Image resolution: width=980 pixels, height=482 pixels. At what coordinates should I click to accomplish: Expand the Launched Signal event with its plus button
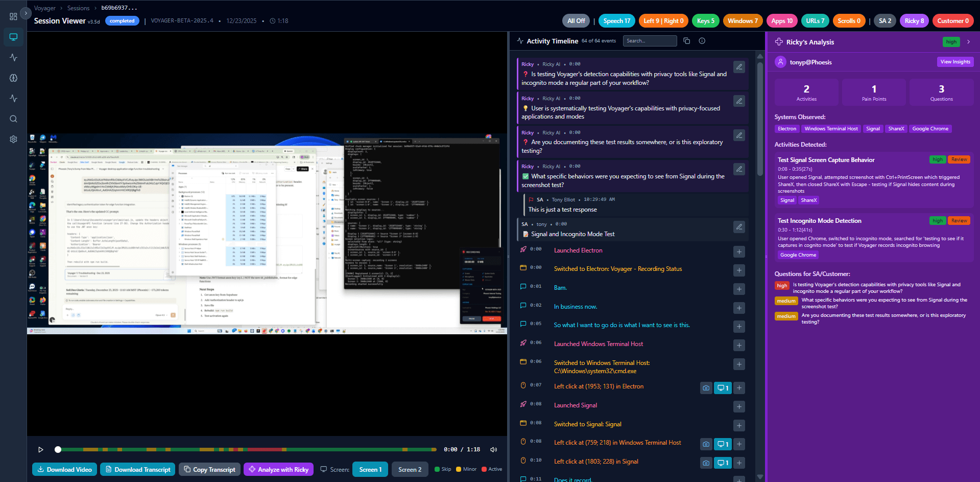[x=739, y=406]
